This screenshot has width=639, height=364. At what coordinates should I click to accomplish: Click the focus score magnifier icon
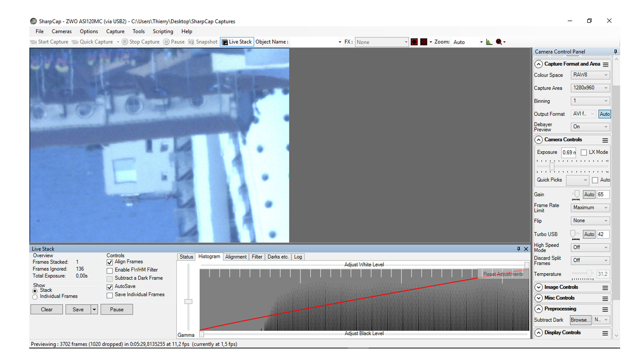tap(499, 42)
